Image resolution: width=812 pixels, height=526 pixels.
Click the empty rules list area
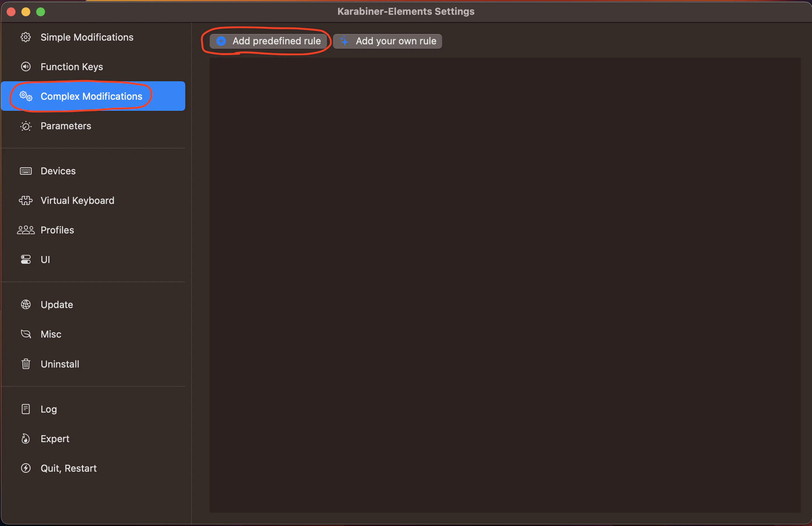point(505,284)
